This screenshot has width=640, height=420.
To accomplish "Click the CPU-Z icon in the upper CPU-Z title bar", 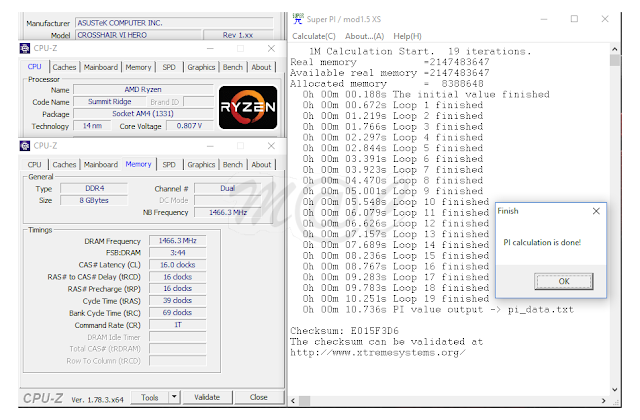I will point(25,48).
